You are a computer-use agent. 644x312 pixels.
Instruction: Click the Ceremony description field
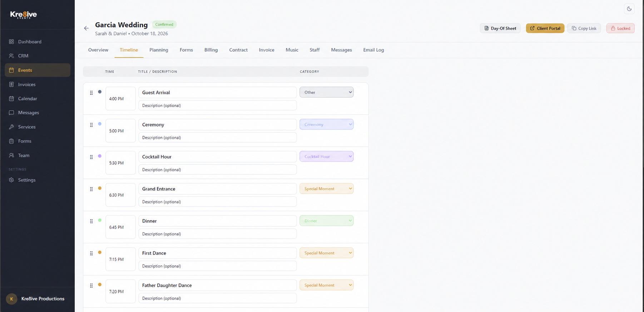pyautogui.click(x=218, y=138)
